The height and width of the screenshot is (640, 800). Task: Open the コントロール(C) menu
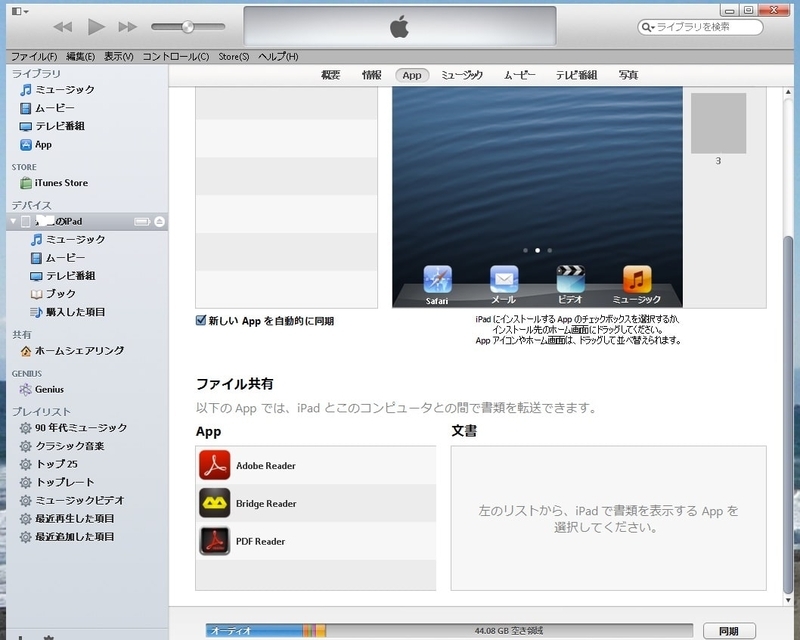(x=176, y=56)
